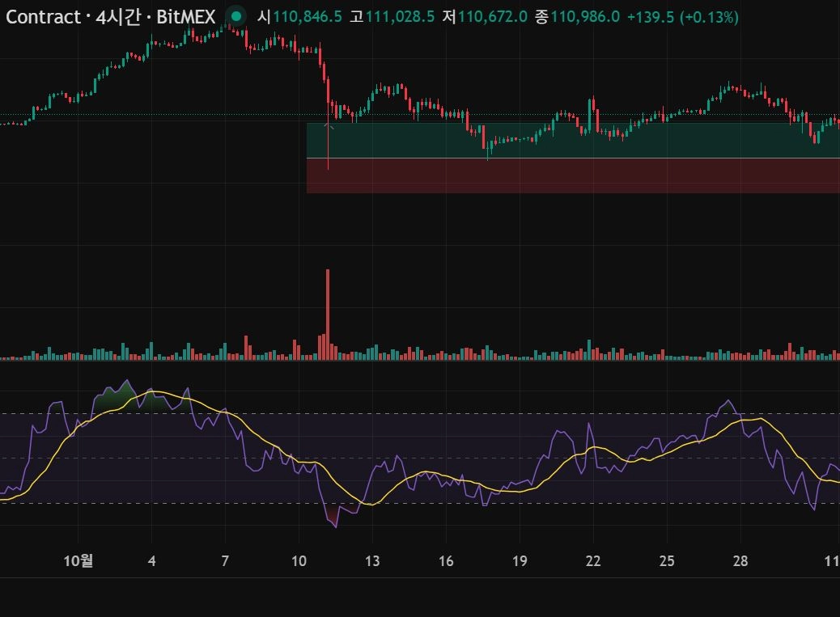Click the 25 date label on time axis

[667, 560]
